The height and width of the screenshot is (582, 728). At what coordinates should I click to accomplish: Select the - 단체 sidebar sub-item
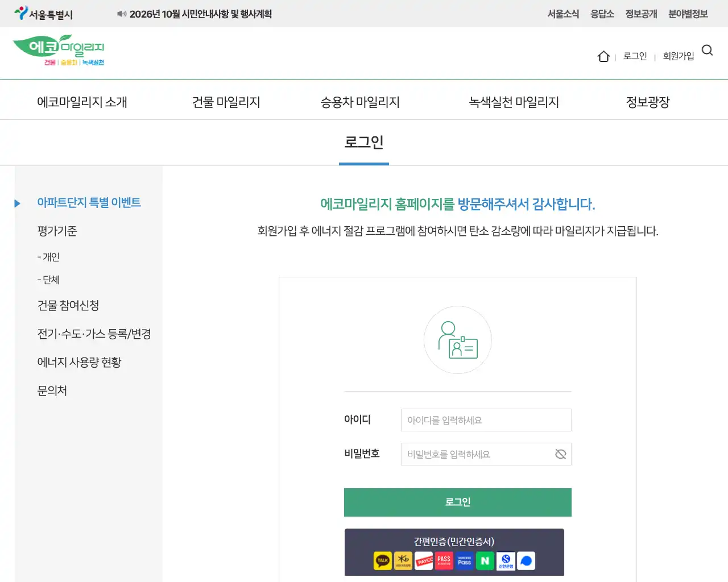click(48, 280)
